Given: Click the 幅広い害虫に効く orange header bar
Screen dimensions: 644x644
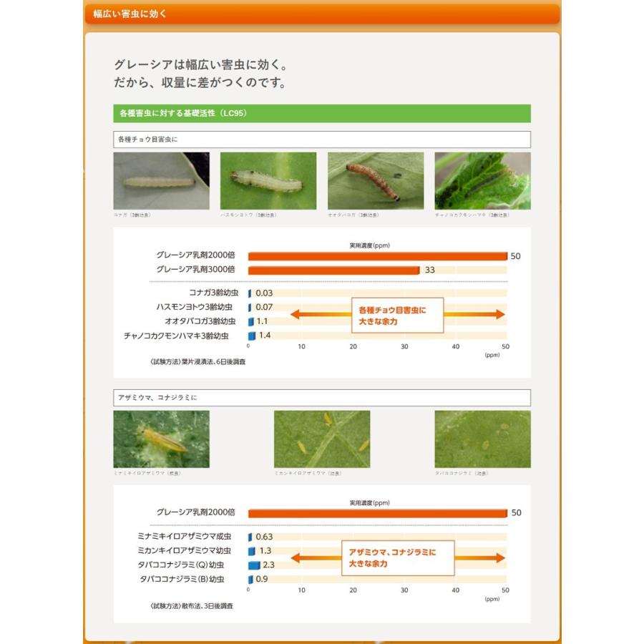Looking at the screenshot, I should pyautogui.click(x=321, y=14).
